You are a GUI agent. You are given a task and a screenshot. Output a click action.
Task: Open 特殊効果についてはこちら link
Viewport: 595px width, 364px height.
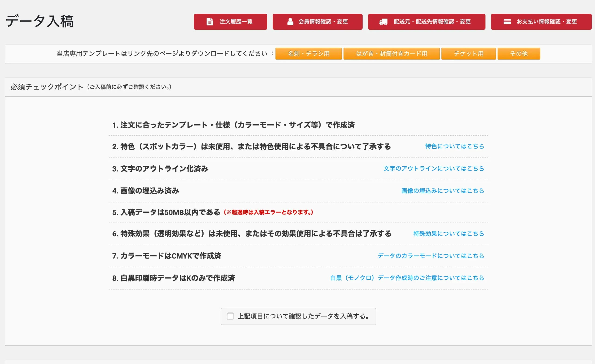click(x=448, y=233)
